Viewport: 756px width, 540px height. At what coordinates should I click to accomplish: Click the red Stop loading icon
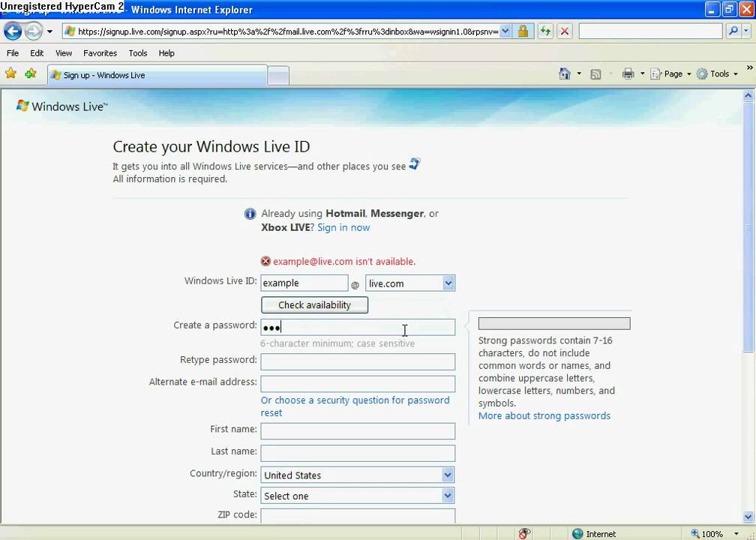pyautogui.click(x=565, y=31)
